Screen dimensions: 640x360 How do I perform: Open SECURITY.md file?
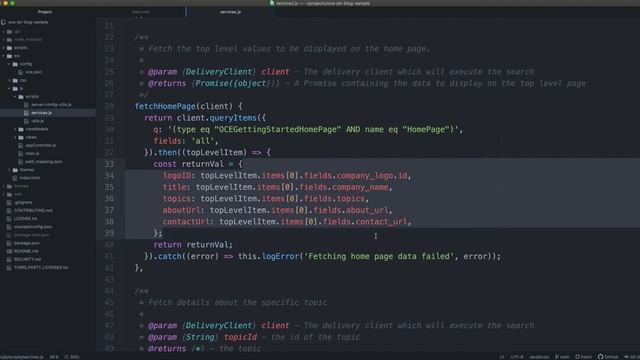27,259
